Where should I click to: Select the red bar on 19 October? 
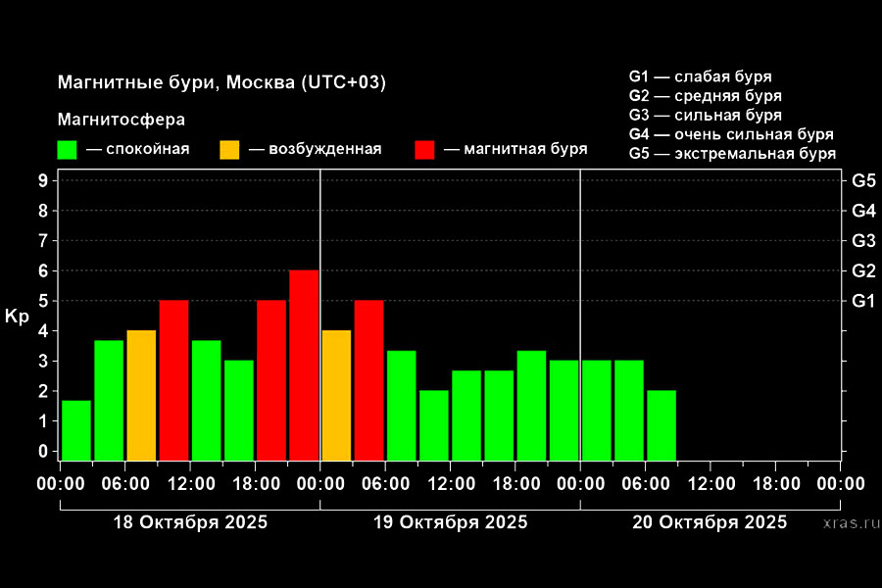368,380
